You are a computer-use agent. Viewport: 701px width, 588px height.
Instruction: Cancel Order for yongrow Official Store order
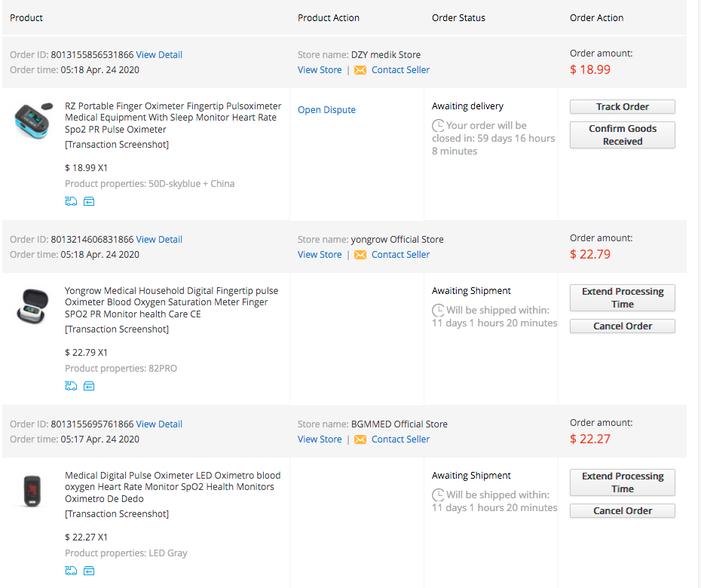623,326
